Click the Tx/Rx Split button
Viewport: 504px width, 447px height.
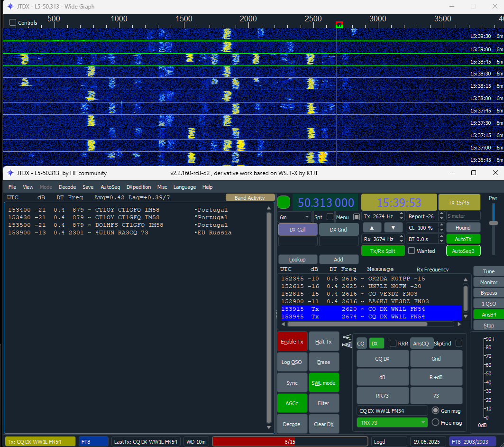[x=383, y=251]
